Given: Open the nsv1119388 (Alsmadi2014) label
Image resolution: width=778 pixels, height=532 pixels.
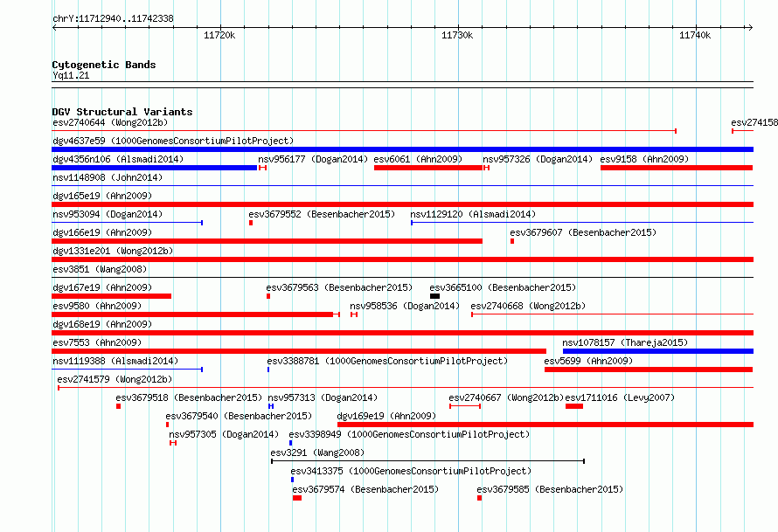Looking at the screenshot, I should (115, 361).
